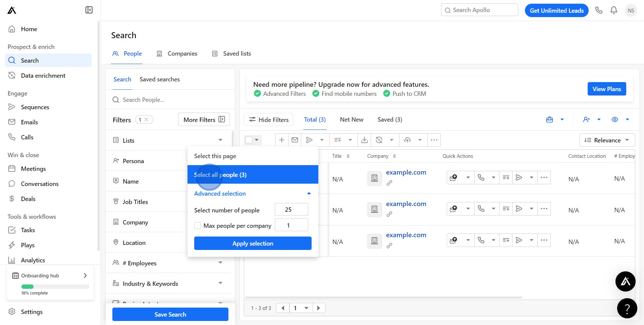Click the export download icon in results toolbar
The height and width of the screenshot is (325, 644).
coord(364,140)
